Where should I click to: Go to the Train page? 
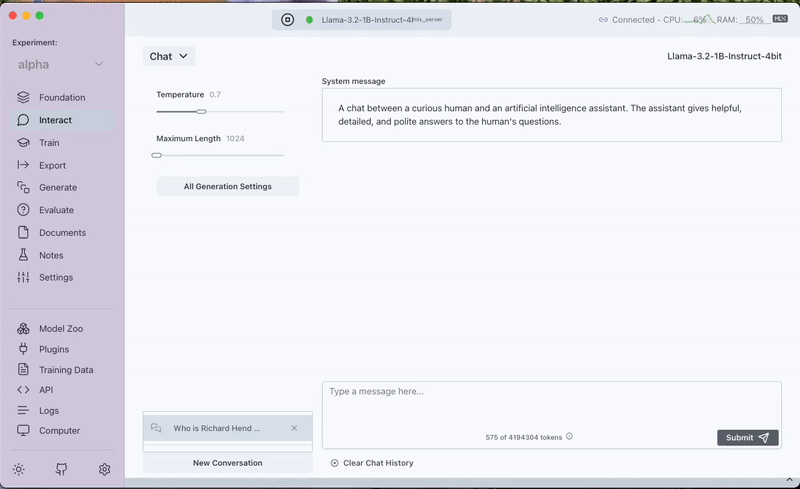click(x=49, y=143)
